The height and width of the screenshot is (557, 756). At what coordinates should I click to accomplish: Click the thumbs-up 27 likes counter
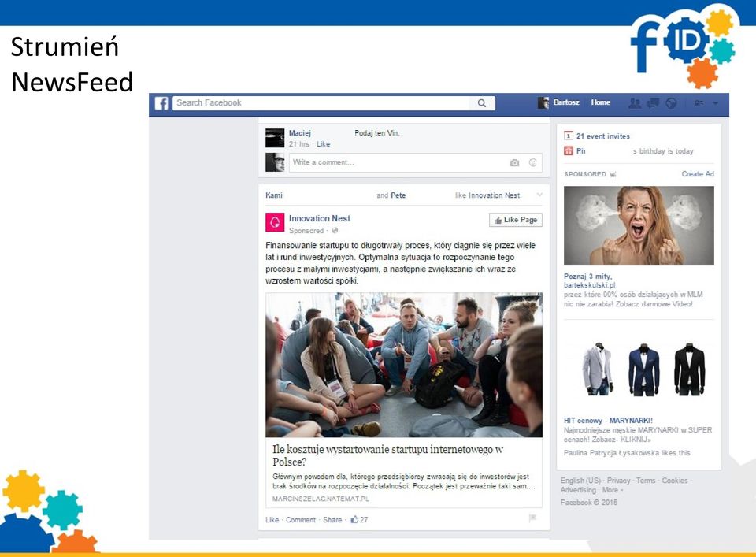(360, 520)
